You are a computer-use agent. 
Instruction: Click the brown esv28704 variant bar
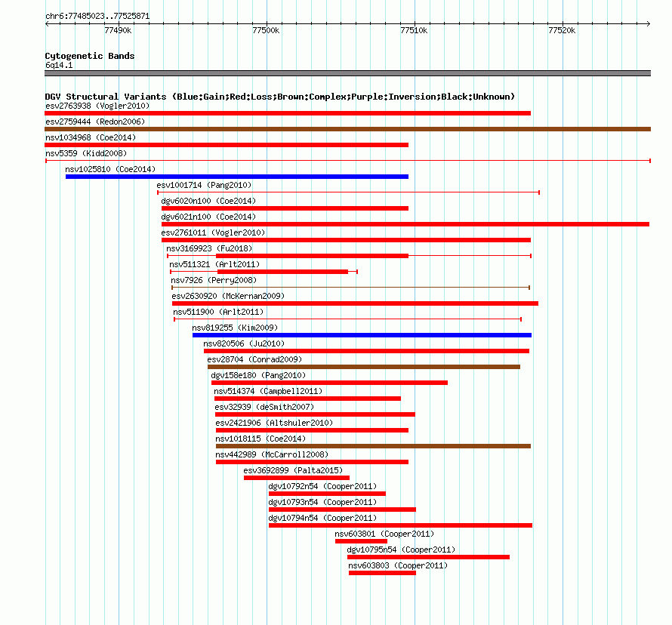364,367
